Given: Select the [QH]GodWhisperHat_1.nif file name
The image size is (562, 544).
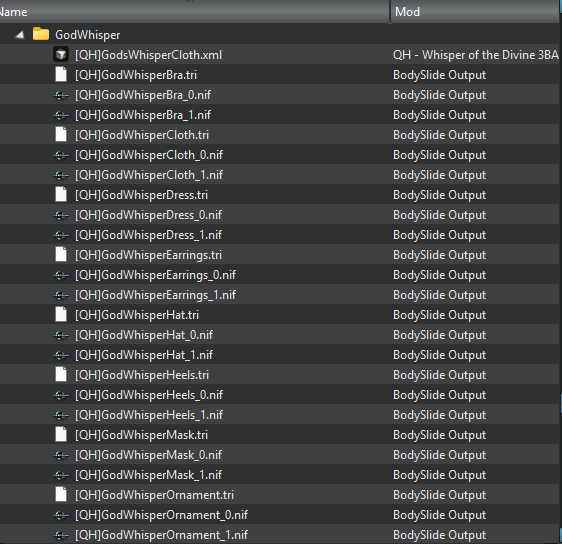Looking at the screenshot, I should point(144,355).
